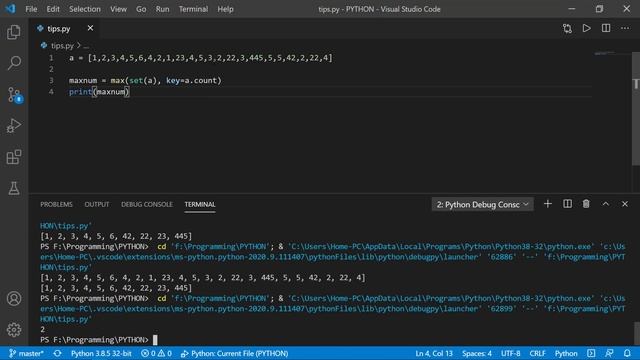This screenshot has height=360, width=640.
Task: Open the Run menu
Action: pos(162,9)
